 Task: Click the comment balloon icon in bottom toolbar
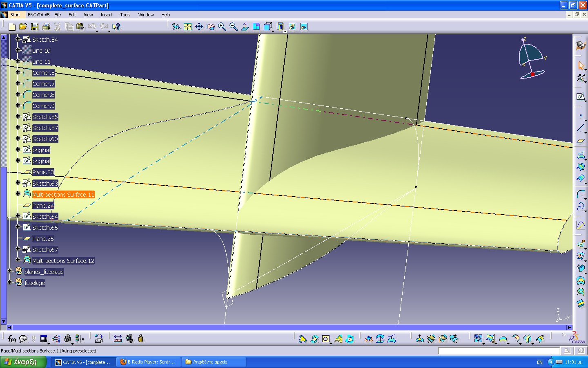(23, 339)
